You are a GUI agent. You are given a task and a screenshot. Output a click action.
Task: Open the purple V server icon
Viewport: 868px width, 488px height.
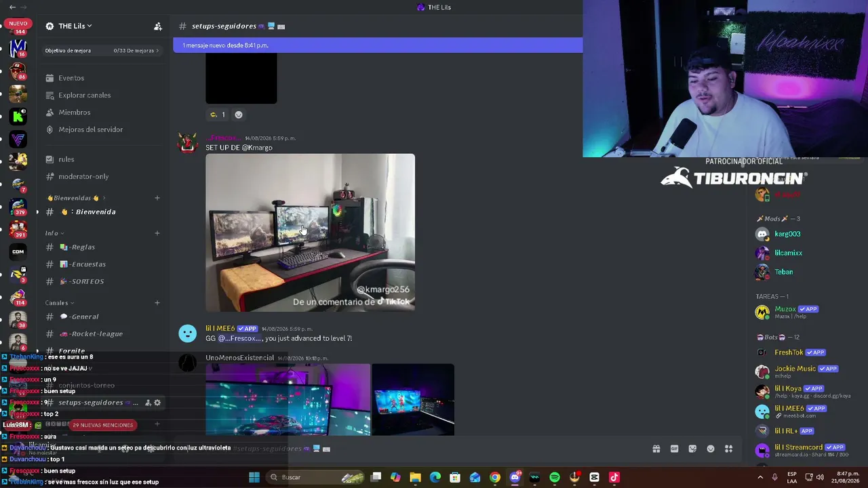tap(18, 140)
